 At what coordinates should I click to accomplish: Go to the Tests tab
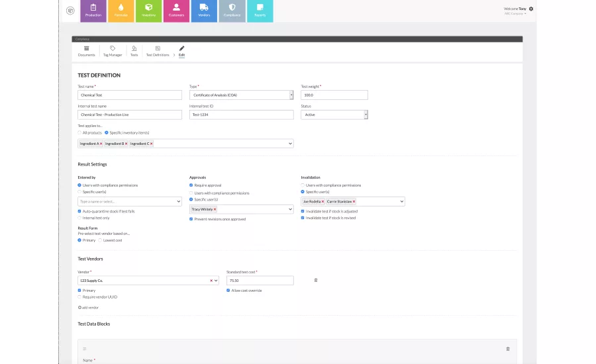click(x=134, y=52)
